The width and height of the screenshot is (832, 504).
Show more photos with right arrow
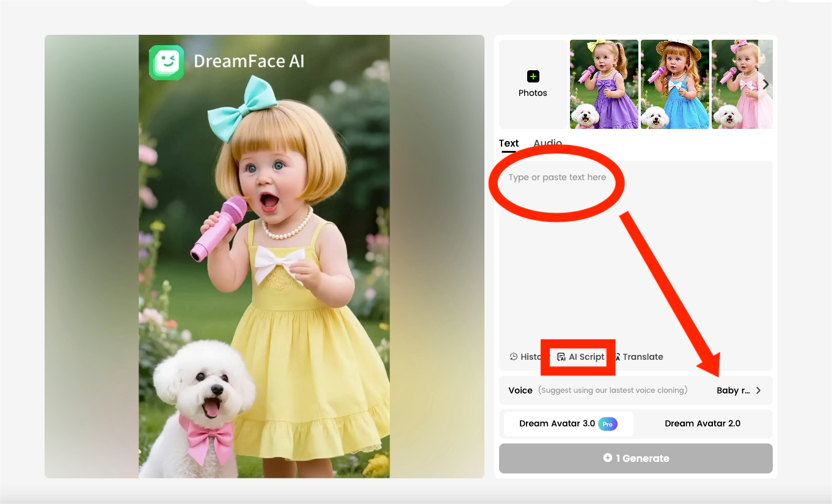[x=765, y=84]
